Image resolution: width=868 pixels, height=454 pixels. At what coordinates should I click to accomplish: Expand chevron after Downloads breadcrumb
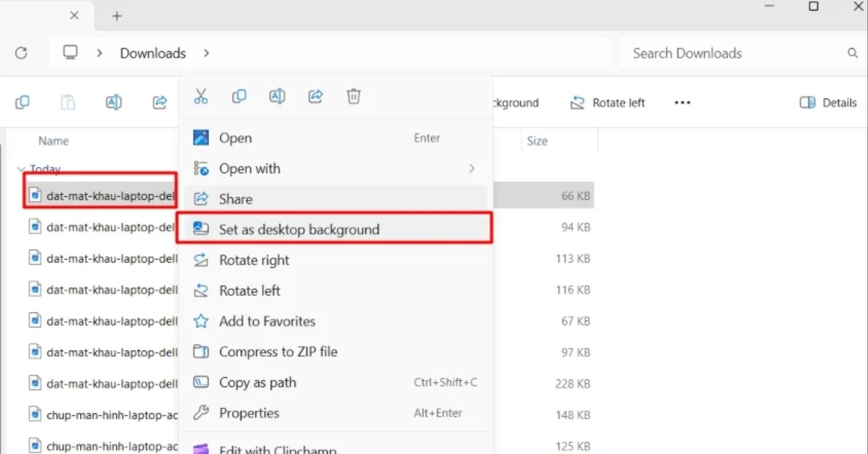206,53
